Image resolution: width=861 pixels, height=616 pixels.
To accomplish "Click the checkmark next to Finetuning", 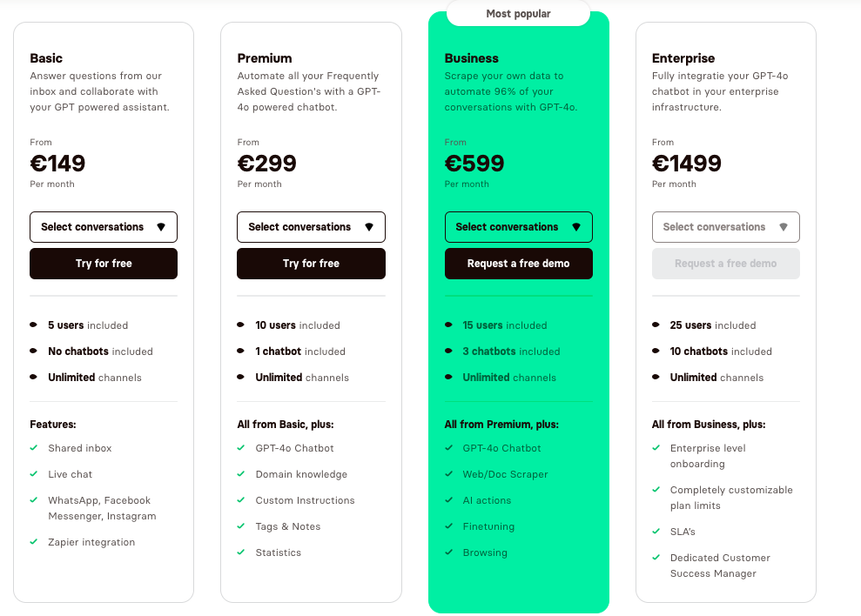I will (x=449, y=526).
